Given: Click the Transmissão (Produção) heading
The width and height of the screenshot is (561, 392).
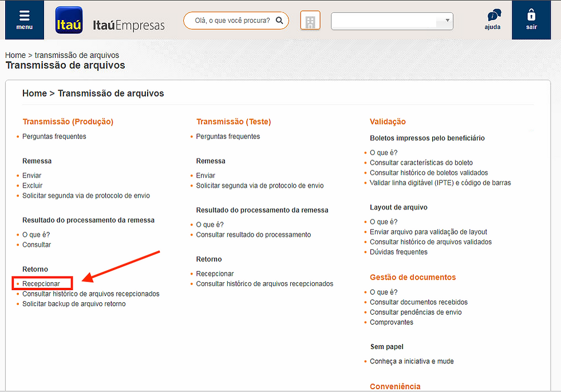Looking at the screenshot, I should tap(68, 121).
